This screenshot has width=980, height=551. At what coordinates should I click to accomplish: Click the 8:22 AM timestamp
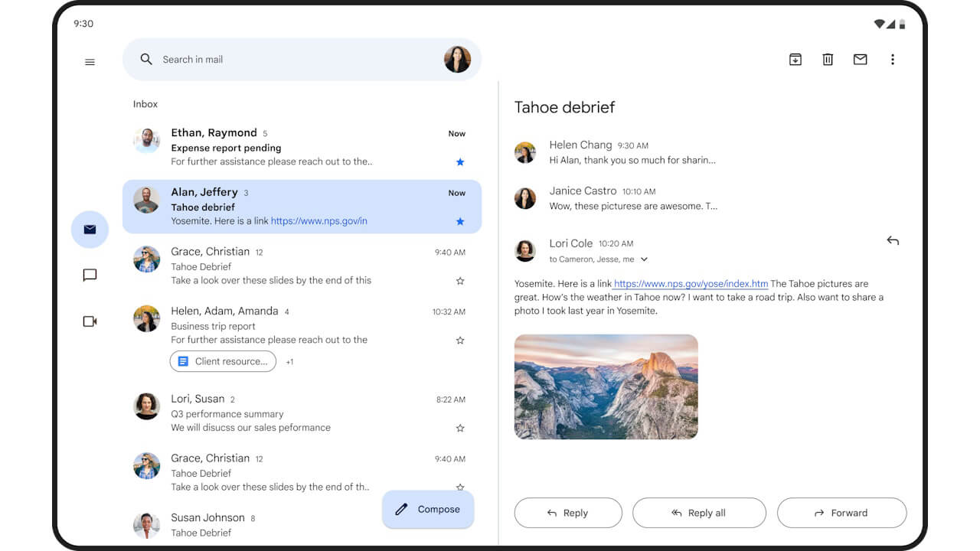(451, 399)
